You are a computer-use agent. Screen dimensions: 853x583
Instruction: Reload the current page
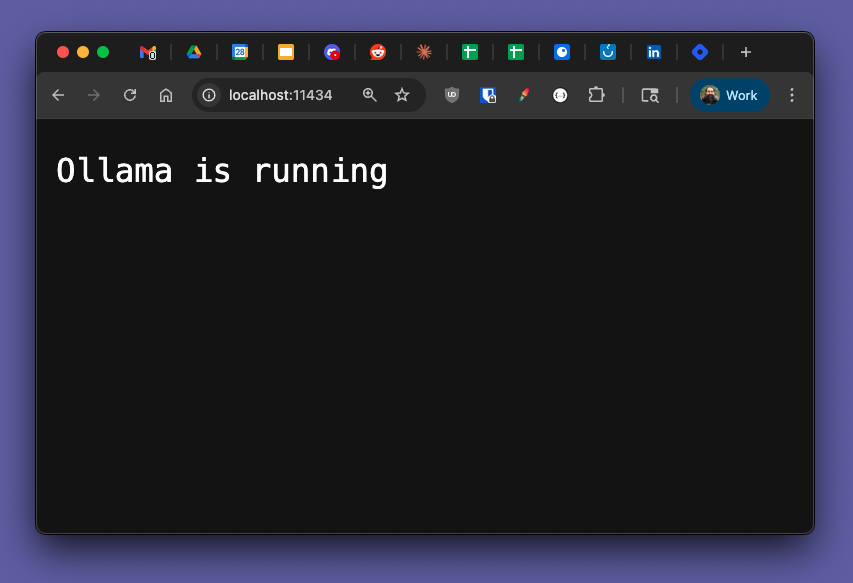(130, 95)
